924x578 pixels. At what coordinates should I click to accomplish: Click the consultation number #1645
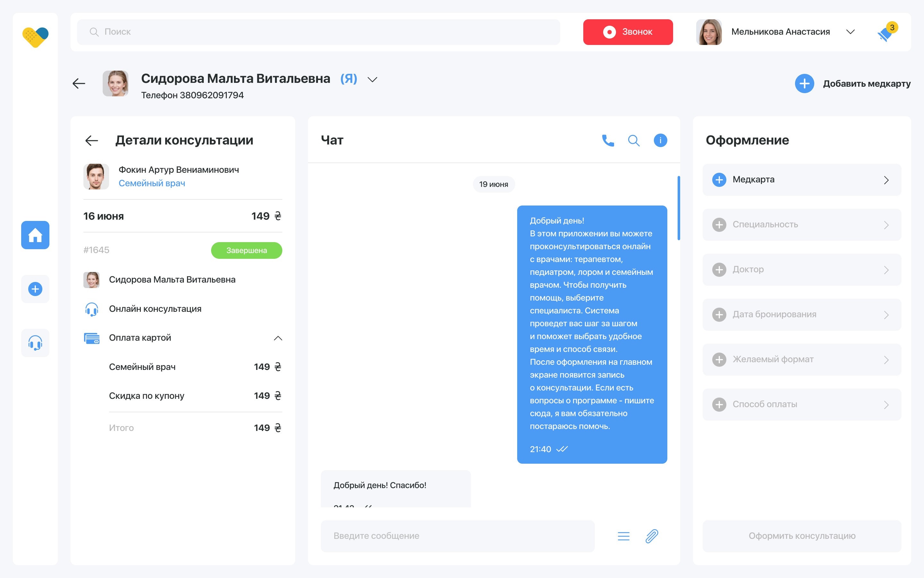[96, 250]
